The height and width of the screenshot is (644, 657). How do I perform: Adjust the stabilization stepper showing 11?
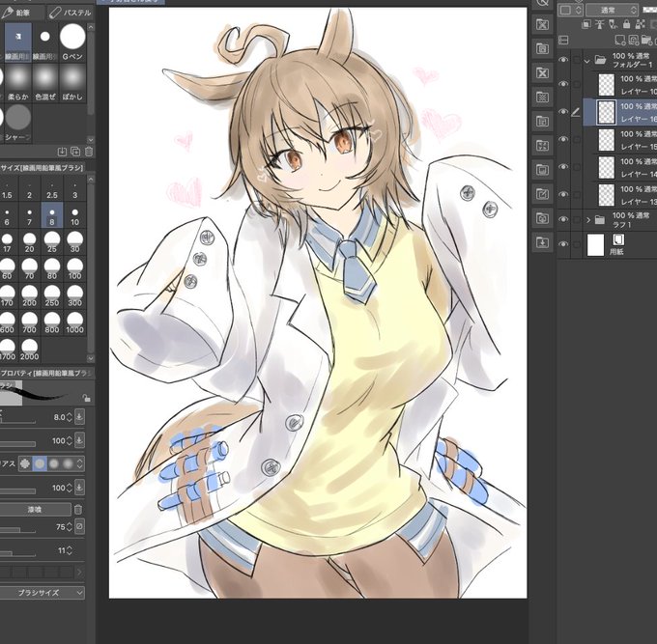pyautogui.click(x=70, y=550)
